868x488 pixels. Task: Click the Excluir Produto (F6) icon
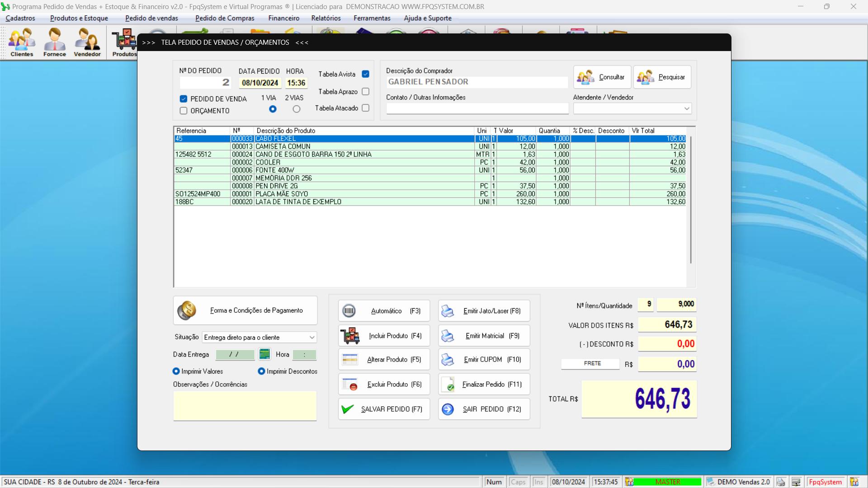pyautogui.click(x=350, y=385)
